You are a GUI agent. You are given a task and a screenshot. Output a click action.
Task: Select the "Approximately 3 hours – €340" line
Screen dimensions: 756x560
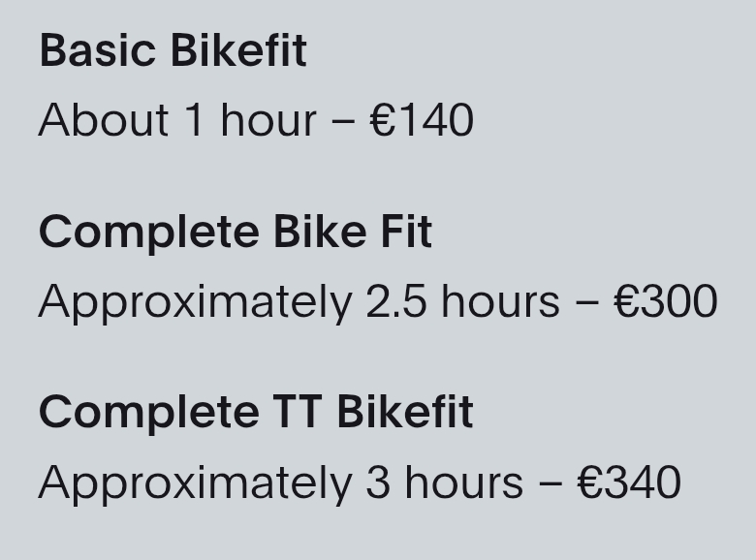(360, 482)
